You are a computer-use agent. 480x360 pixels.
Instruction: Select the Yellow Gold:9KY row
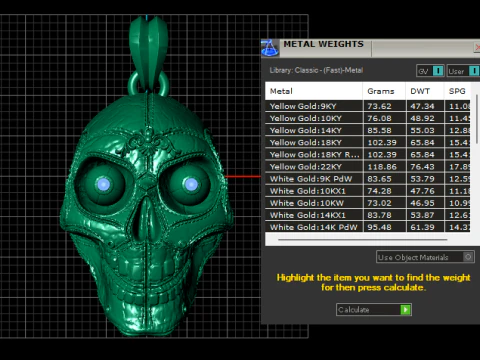click(368, 106)
